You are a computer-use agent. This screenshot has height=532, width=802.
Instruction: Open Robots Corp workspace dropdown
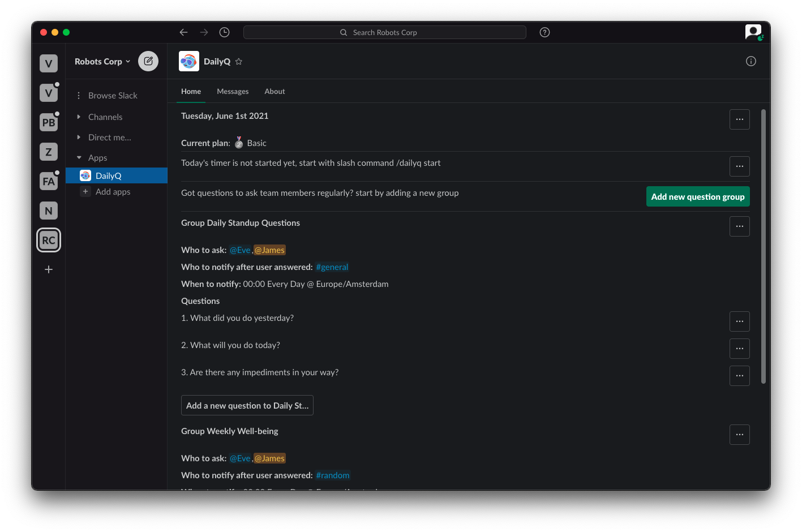click(x=102, y=61)
